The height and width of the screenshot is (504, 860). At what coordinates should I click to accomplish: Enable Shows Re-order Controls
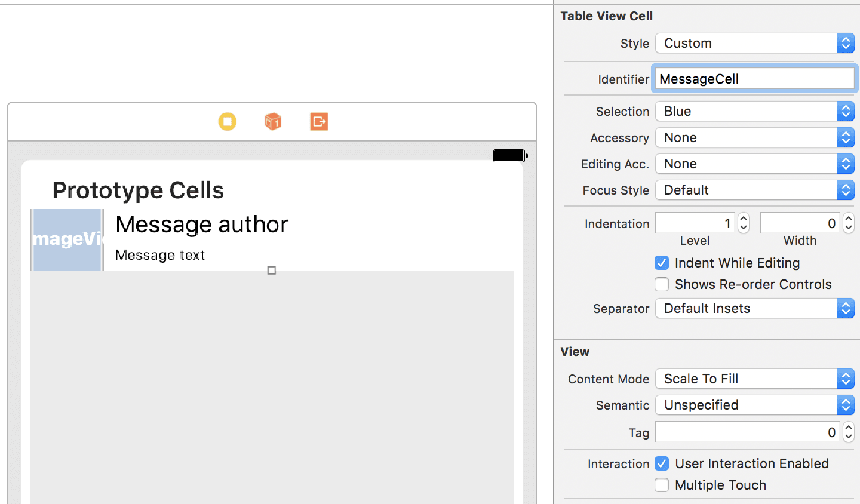[662, 284]
